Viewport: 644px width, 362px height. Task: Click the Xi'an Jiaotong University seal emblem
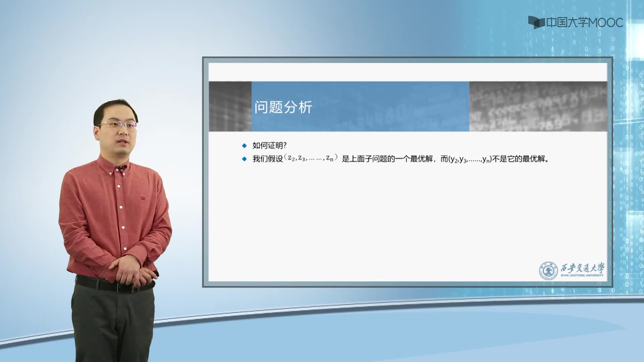click(548, 271)
